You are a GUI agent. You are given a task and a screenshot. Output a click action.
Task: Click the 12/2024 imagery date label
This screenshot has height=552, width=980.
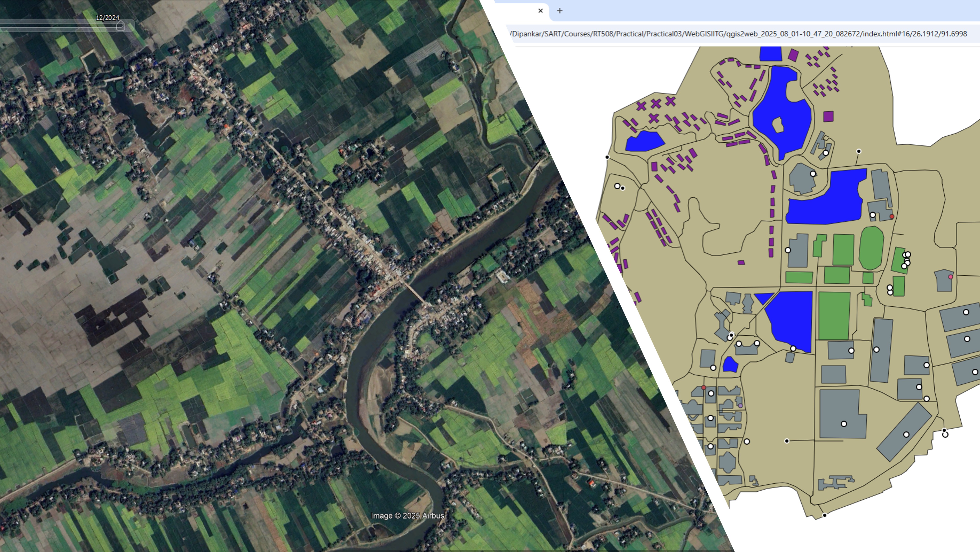coord(107,18)
